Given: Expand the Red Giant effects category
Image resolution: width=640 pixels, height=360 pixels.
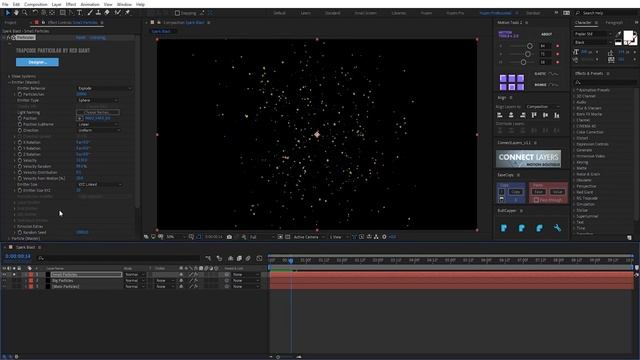Looking at the screenshot, I should (574, 192).
